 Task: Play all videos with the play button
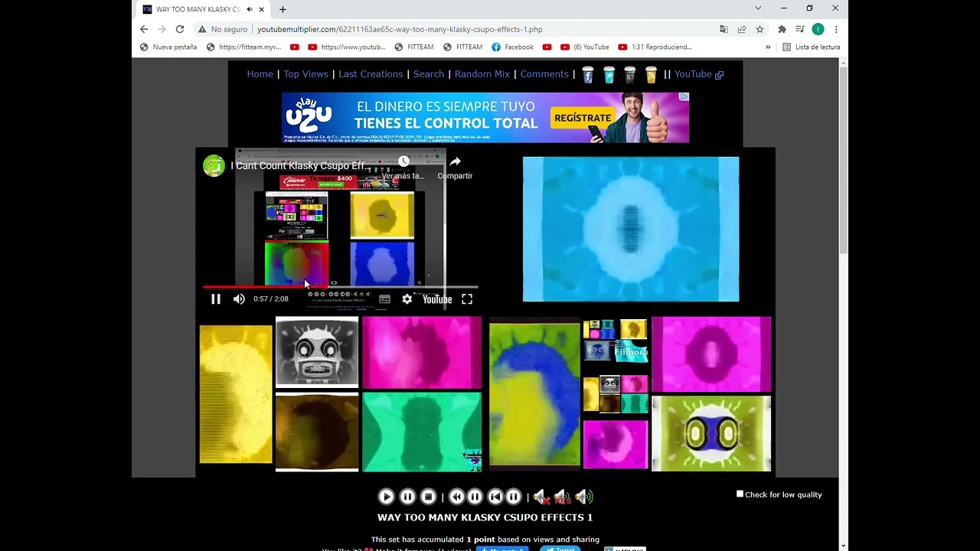click(x=386, y=497)
